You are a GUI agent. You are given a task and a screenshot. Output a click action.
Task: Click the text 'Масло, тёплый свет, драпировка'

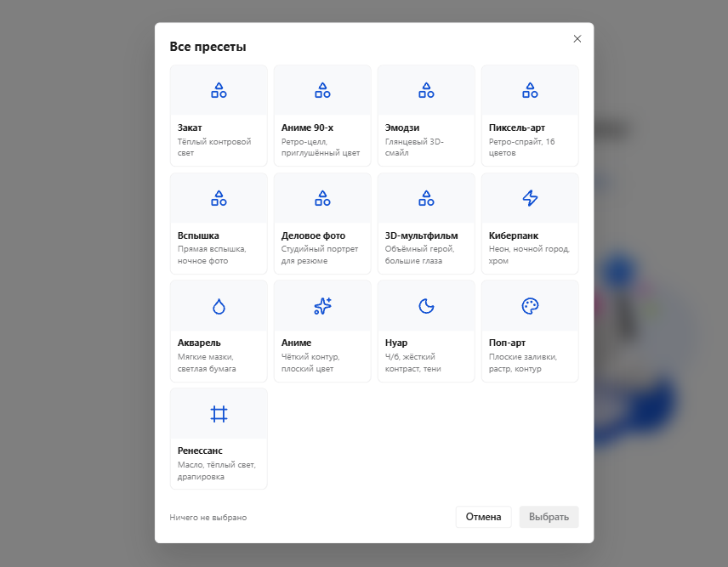coord(217,470)
